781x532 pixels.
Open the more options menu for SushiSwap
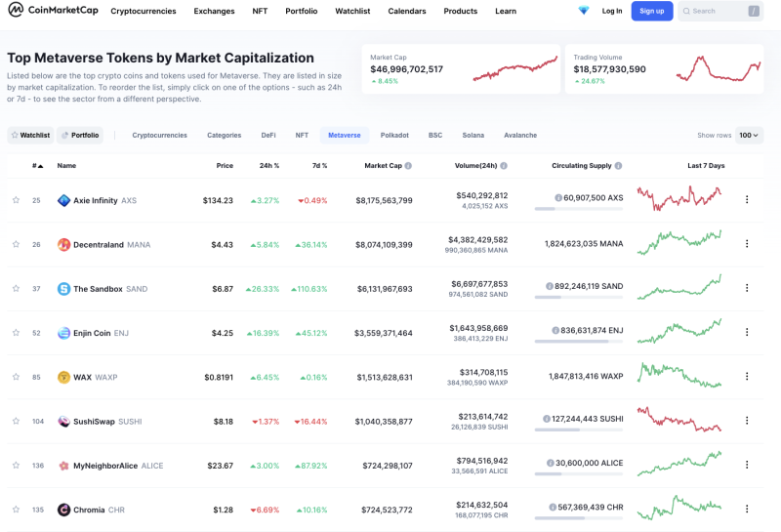point(747,421)
